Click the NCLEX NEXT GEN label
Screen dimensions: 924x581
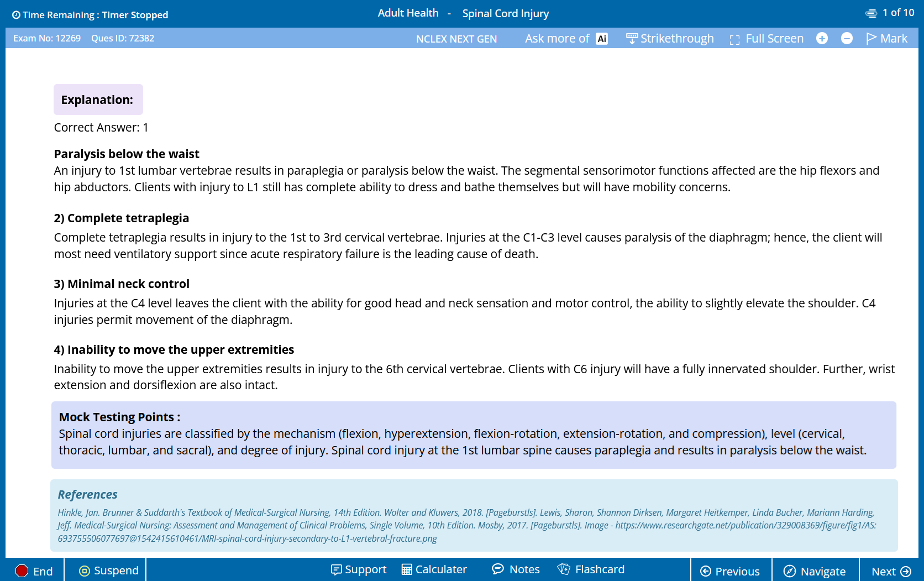point(456,39)
